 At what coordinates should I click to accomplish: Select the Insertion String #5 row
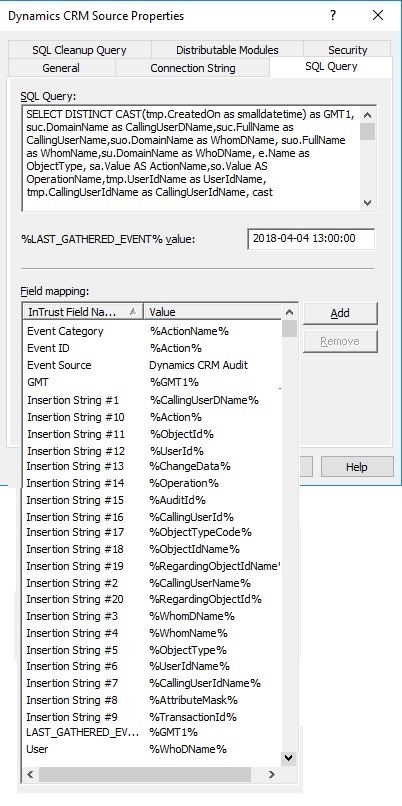[153, 650]
